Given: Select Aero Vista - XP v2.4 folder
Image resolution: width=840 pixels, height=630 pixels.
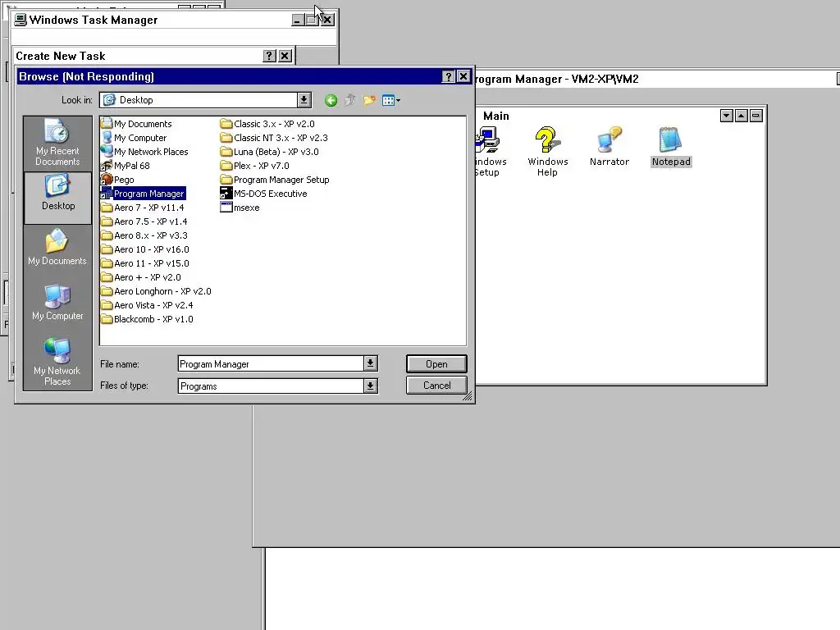Looking at the screenshot, I should pyautogui.click(x=148, y=305).
